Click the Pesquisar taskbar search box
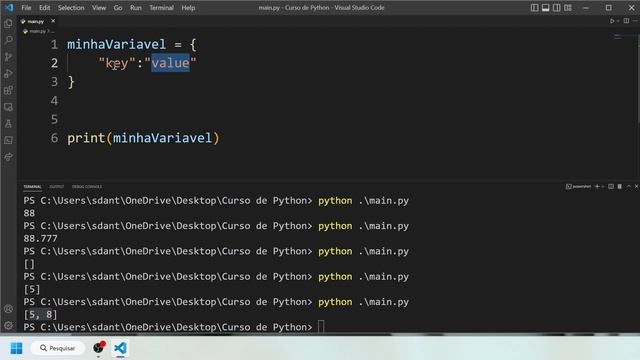The width and height of the screenshot is (640, 360). tap(58, 348)
